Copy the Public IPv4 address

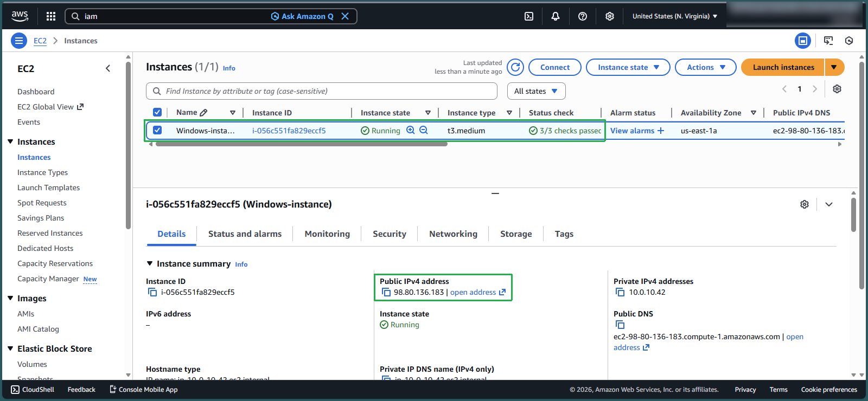(386, 292)
